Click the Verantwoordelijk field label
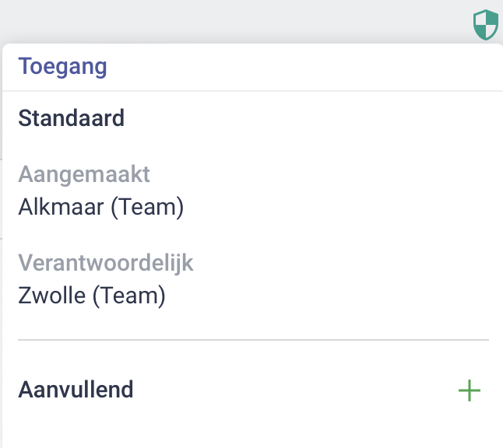This screenshot has width=503, height=448. (x=106, y=263)
